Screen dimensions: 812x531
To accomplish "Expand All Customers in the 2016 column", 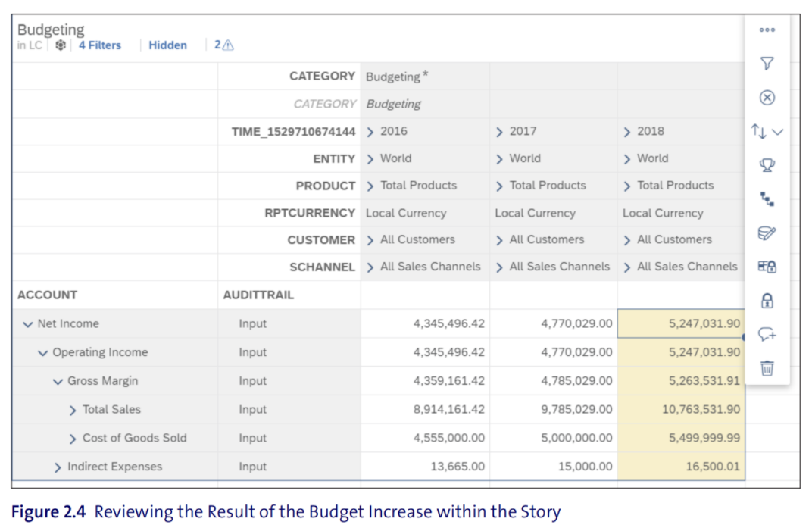I will point(370,240).
